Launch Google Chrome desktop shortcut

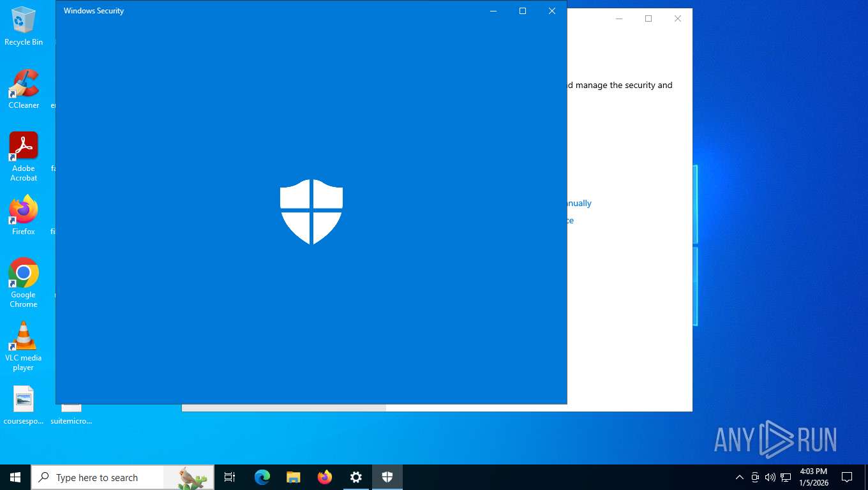coord(24,283)
